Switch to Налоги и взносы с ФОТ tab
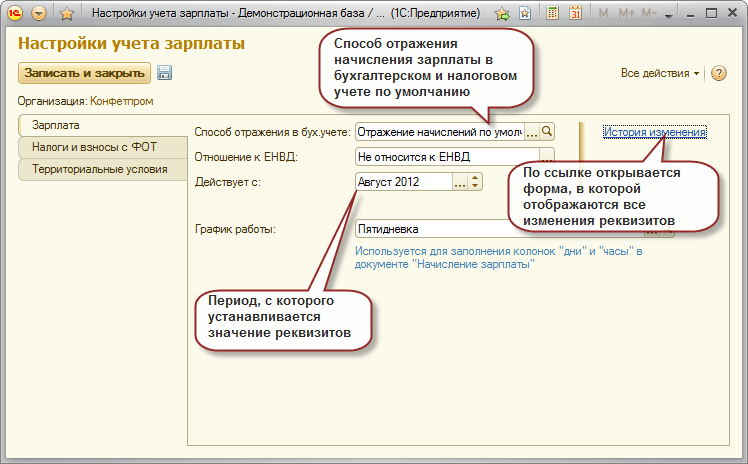 point(101,147)
